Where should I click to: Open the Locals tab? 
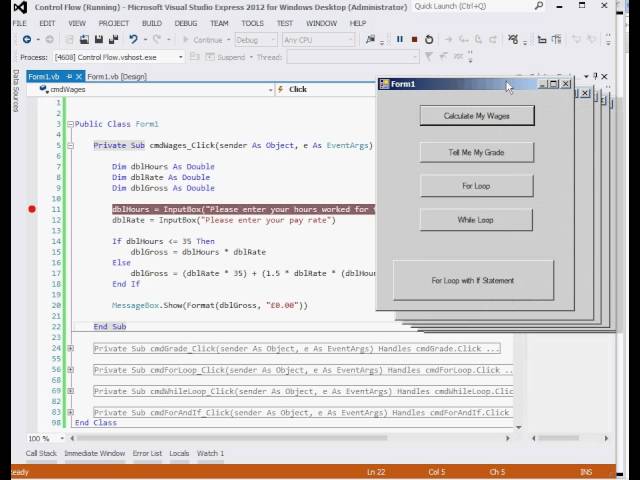(x=179, y=453)
